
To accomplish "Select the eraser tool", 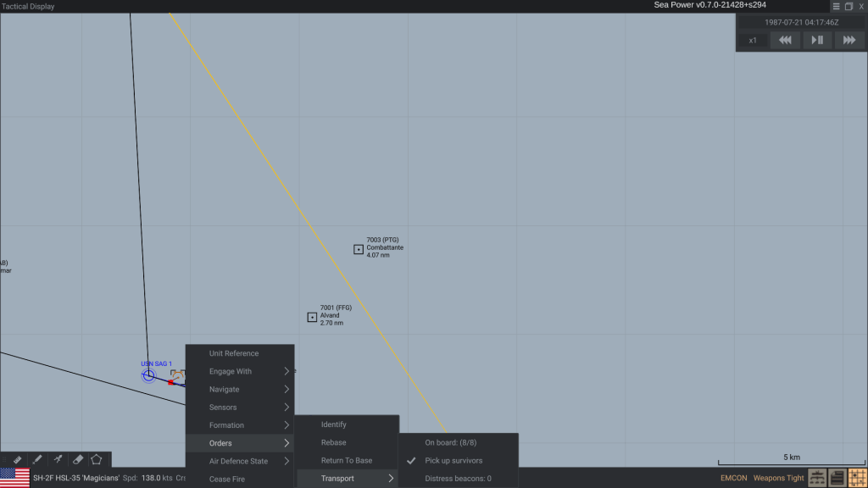I will [x=77, y=459].
